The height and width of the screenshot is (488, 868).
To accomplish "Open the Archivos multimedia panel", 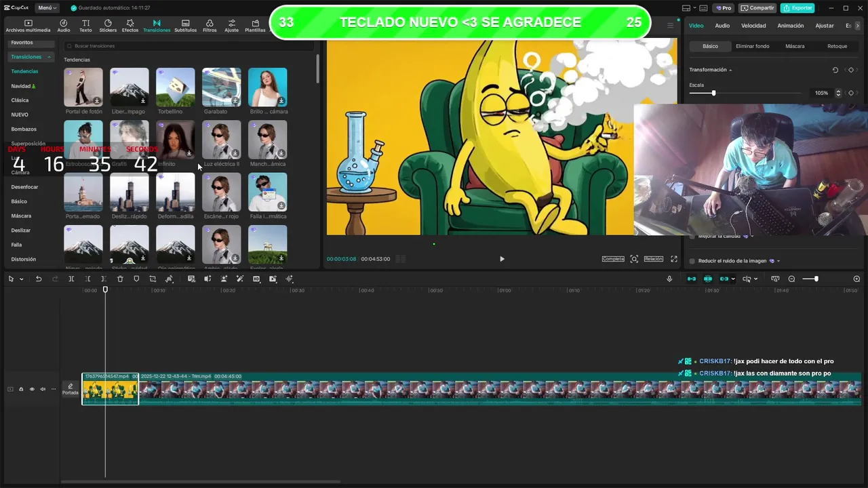I will coord(28,26).
